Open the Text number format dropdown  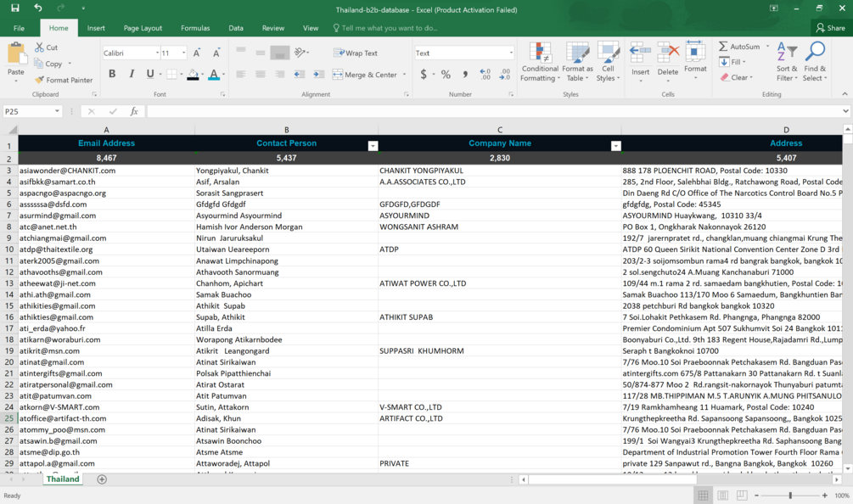click(511, 53)
